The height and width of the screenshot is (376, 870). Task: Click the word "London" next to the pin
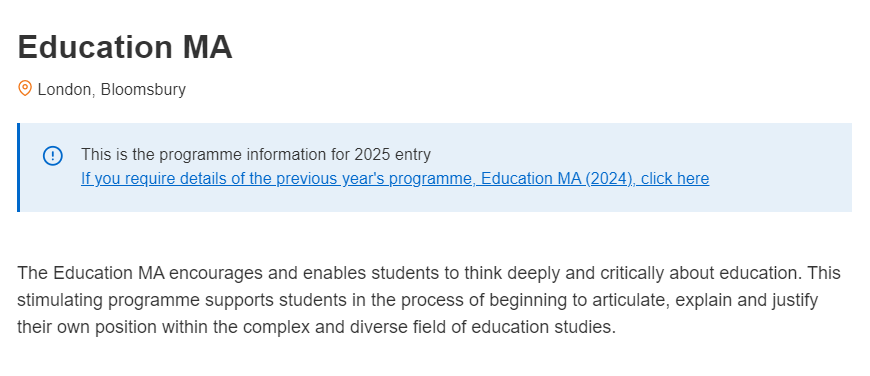(x=64, y=89)
